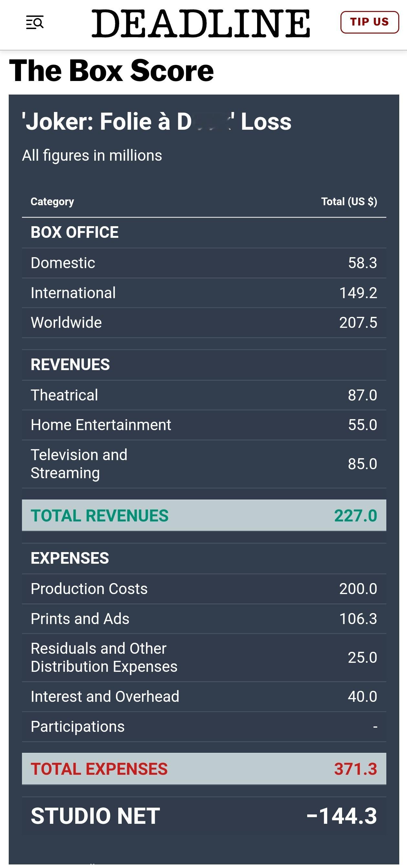Image resolution: width=407 pixels, height=868 pixels.
Task: Click the STUDIO NET label
Action: 95,816
